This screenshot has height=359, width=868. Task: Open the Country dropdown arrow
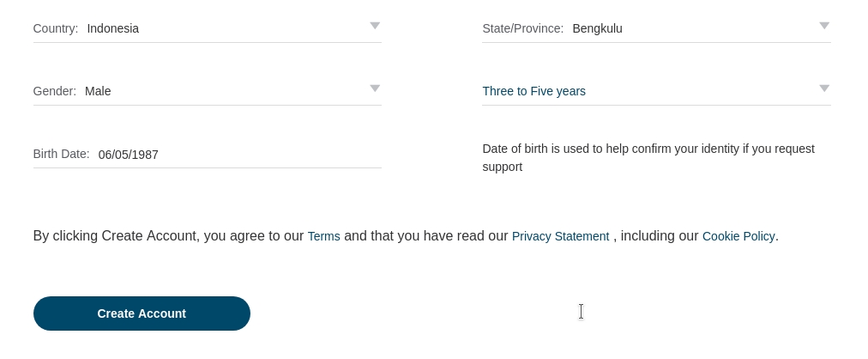pyautogui.click(x=375, y=26)
